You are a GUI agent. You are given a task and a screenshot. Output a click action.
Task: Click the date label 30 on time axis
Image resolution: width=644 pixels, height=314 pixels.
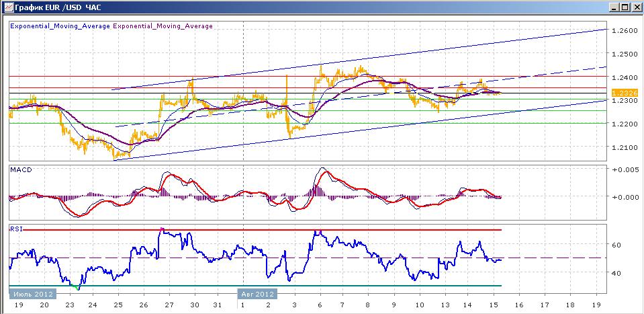pyautogui.click(x=195, y=305)
